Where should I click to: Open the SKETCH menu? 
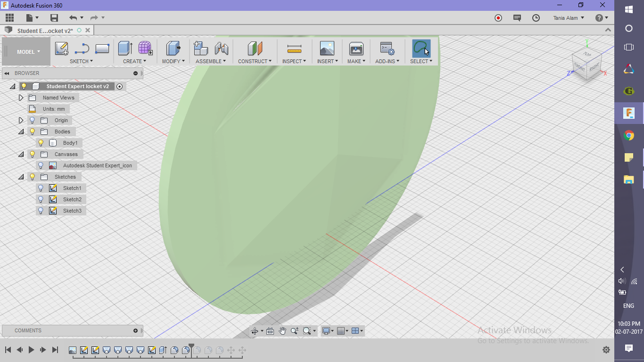[x=81, y=61]
